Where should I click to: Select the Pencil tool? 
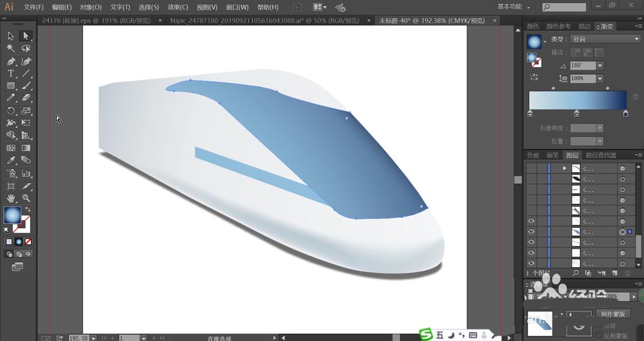click(11, 99)
